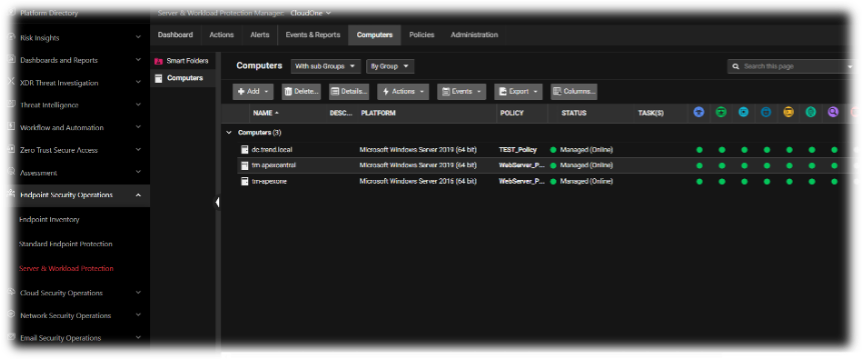Expand Network Security Operations in the sidebar
This screenshot has height=360, width=863.
tap(138, 315)
